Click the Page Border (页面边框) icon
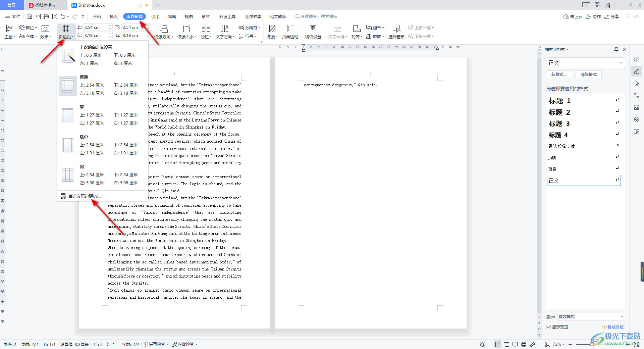 [290, 32]
